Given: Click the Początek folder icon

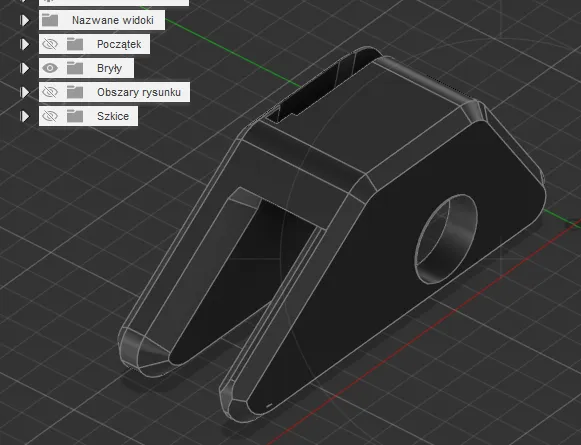Looking at the screenshot, I should click(x=75, y=44).
